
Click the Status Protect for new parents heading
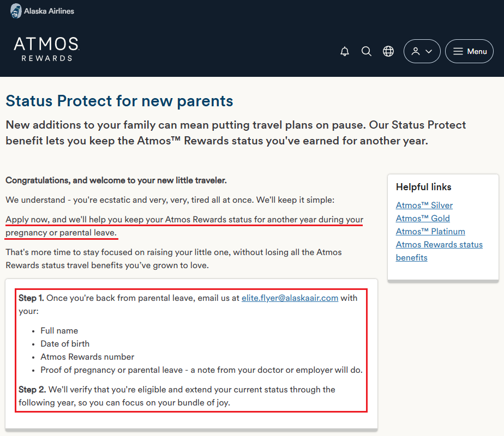[119, 101]
